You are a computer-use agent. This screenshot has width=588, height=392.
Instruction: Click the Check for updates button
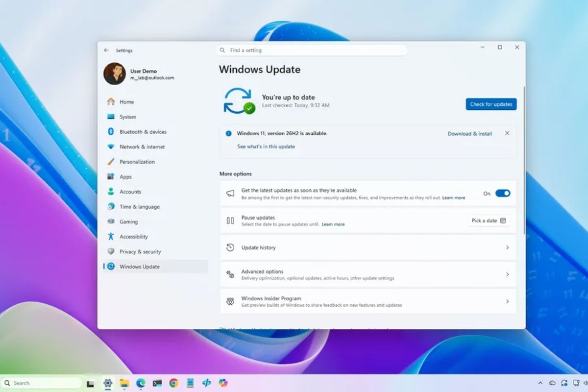[x=491, y=104]
